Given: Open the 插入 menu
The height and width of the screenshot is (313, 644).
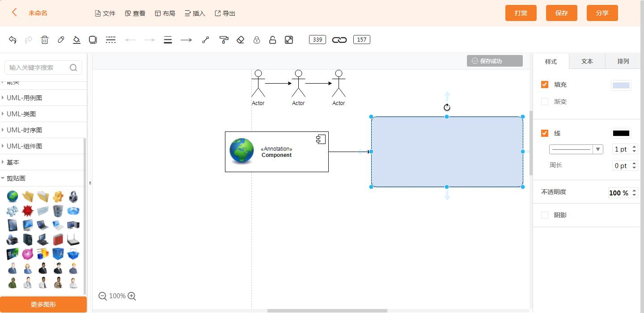Looking at the screenshot, I should (x=195, y=13).
